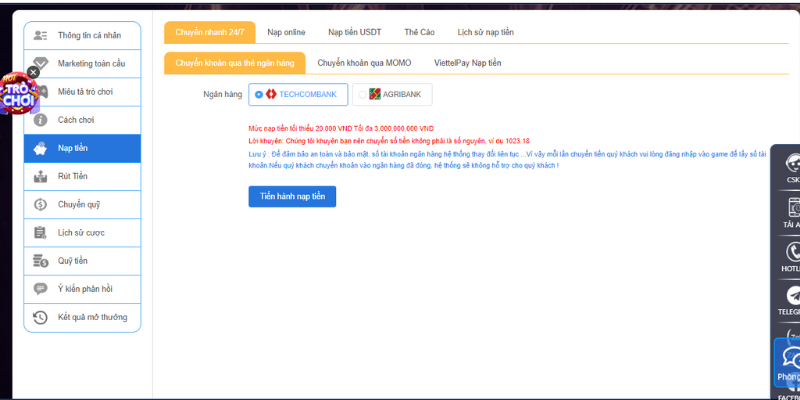Click the Hotline phone icon
This screenshot has height=400, width=800.
click(x=793, y=252)
